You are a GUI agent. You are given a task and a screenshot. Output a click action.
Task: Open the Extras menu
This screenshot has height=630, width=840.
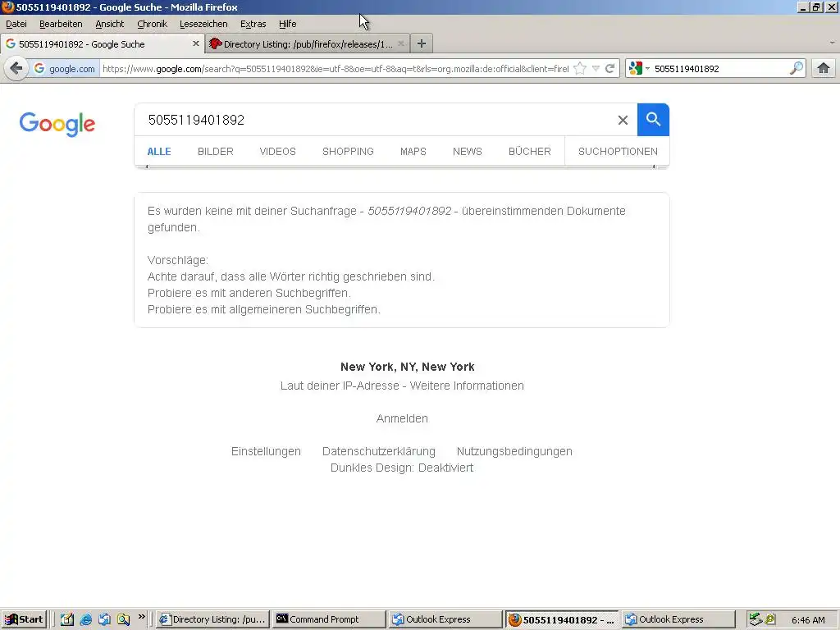[253, 24]
